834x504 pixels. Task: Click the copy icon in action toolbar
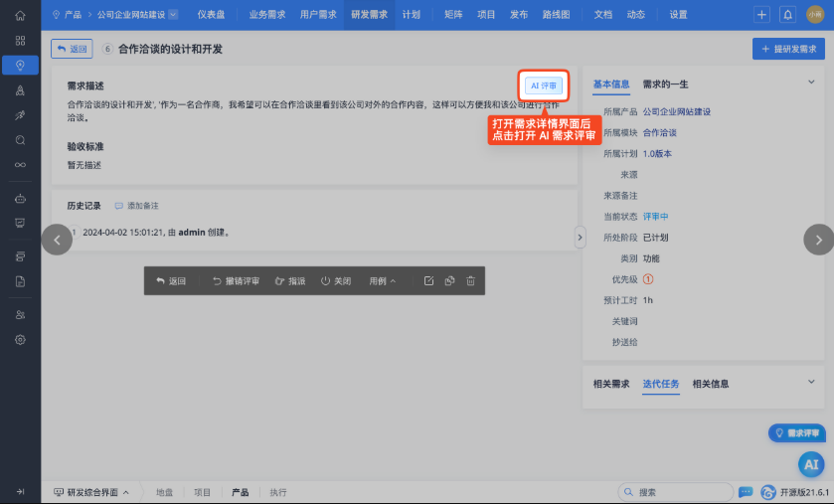point(450,280)
